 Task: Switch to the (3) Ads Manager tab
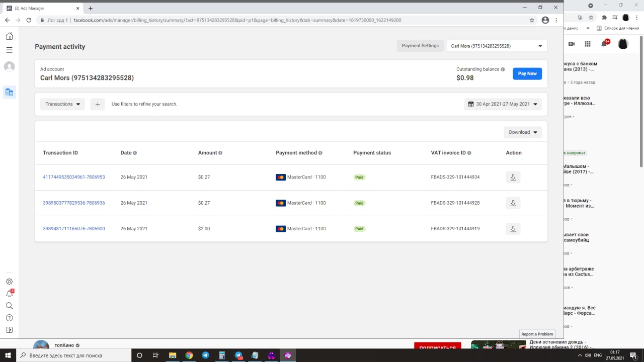point(43,8)
